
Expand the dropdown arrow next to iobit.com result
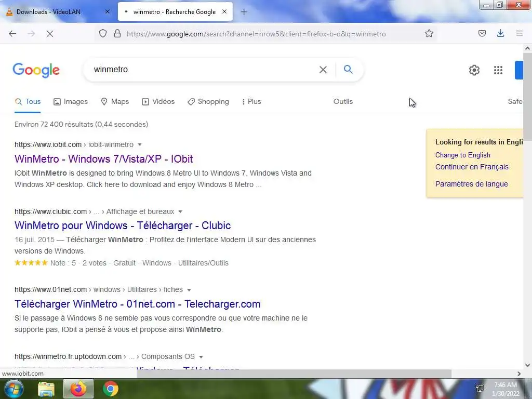point(139,144)
